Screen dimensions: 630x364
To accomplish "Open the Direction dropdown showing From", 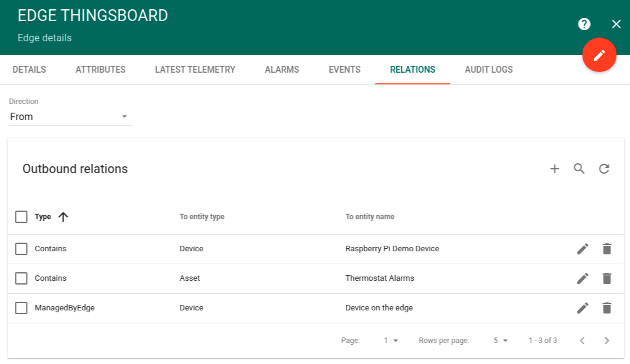I will [x=70, y=116].
